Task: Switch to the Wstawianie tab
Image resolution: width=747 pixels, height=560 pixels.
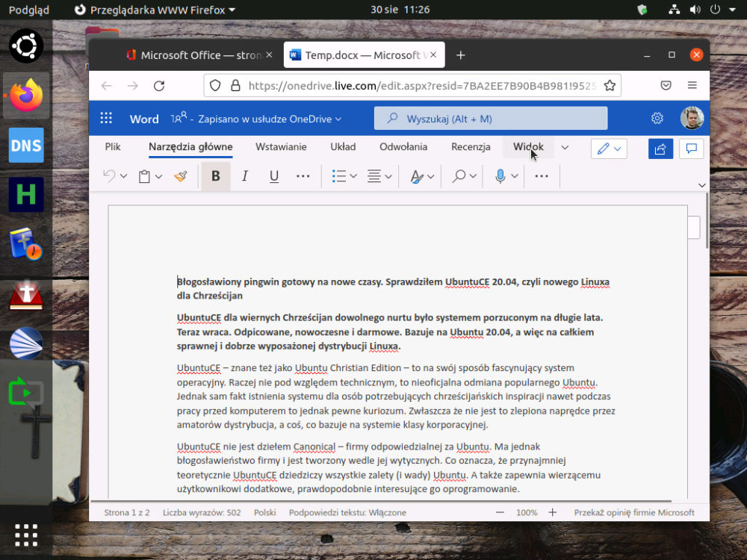Action: click(x=281, y=146)
